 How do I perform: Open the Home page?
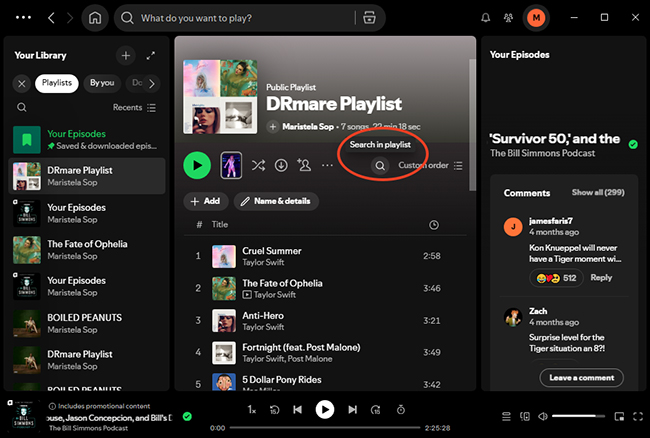(95, 18)
